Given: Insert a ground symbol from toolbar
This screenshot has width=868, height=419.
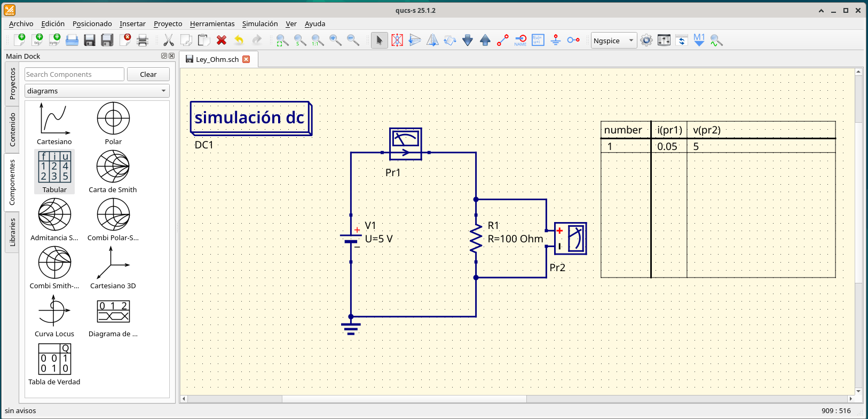Looking at the screenshot, I should click(556, 40).
